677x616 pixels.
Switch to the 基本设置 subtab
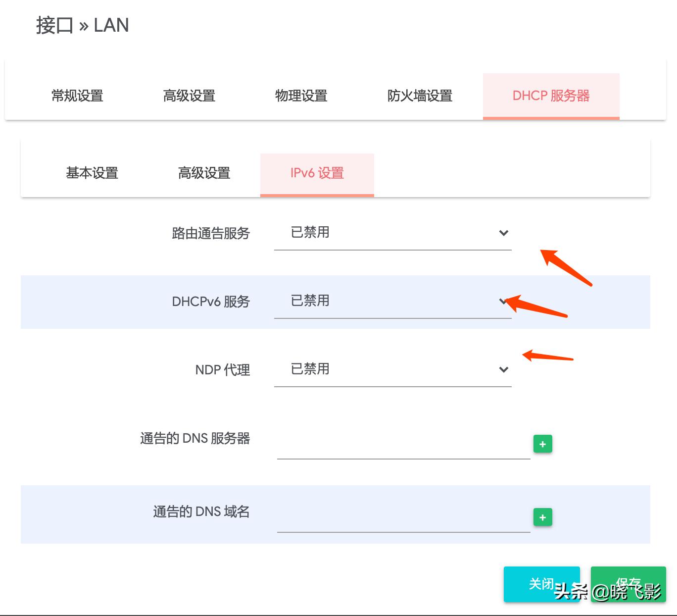92,173
